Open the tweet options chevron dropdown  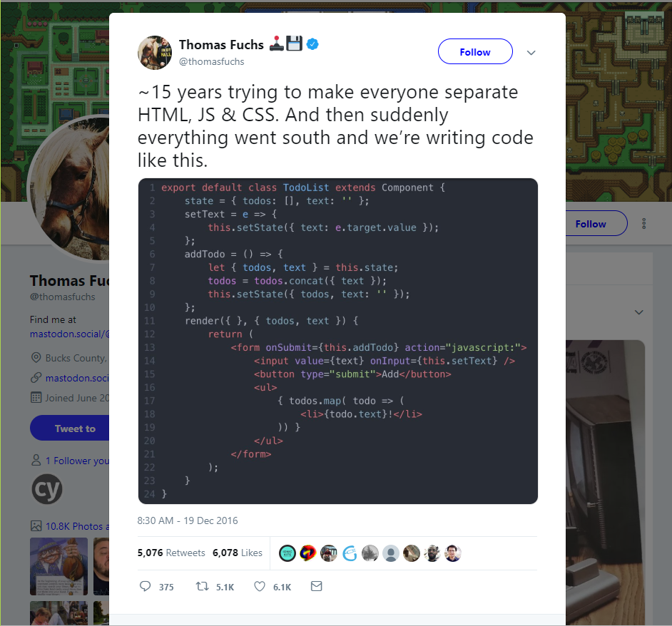point(531,52)
